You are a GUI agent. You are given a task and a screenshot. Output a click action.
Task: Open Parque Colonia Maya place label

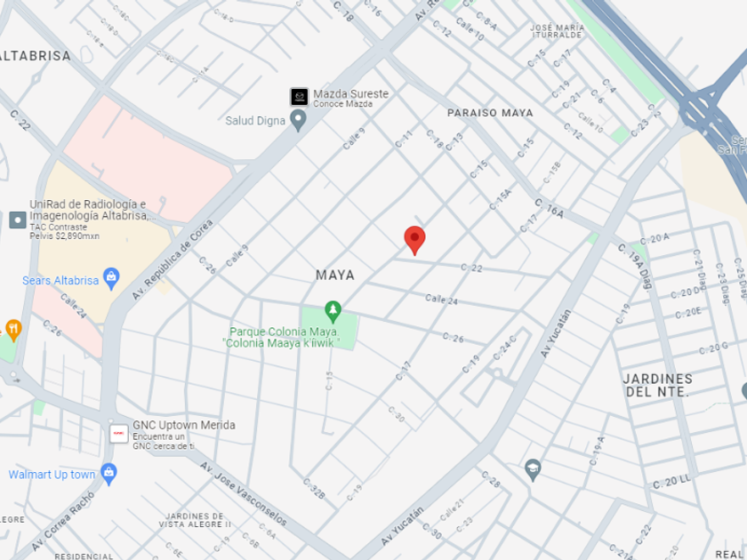283,337
